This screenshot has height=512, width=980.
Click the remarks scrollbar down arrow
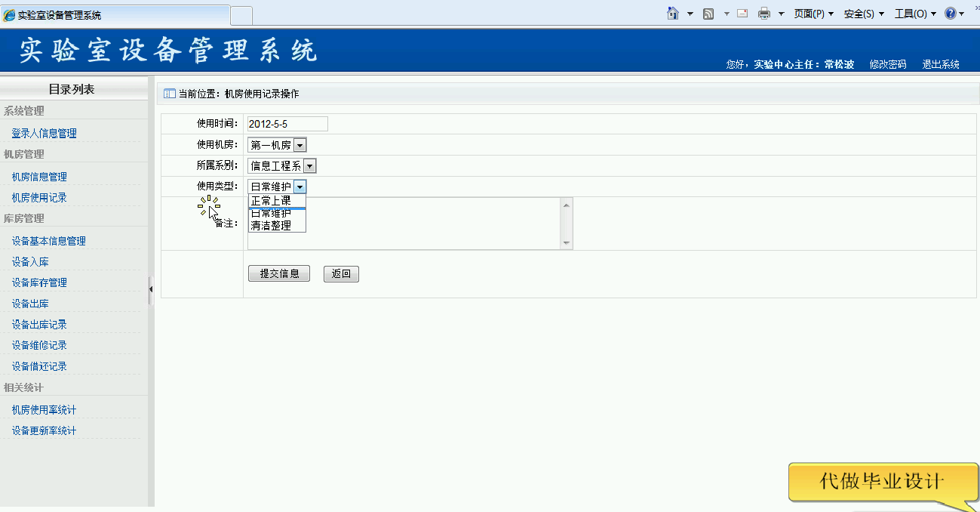567,243
